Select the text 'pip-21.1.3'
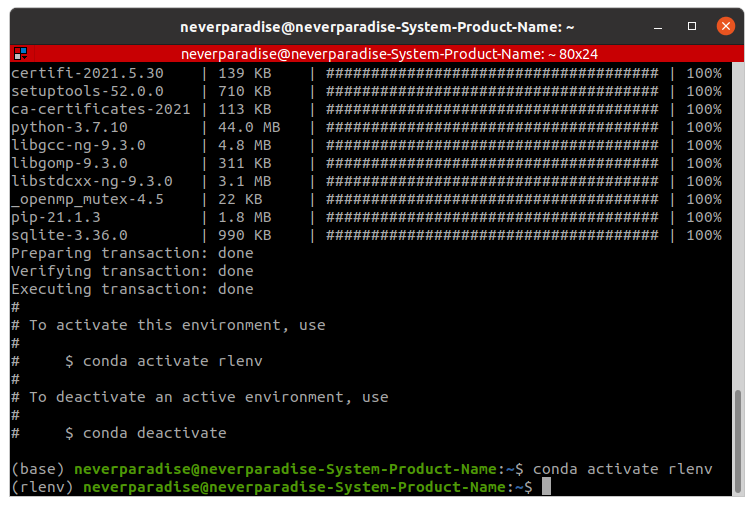 [56, 217]
